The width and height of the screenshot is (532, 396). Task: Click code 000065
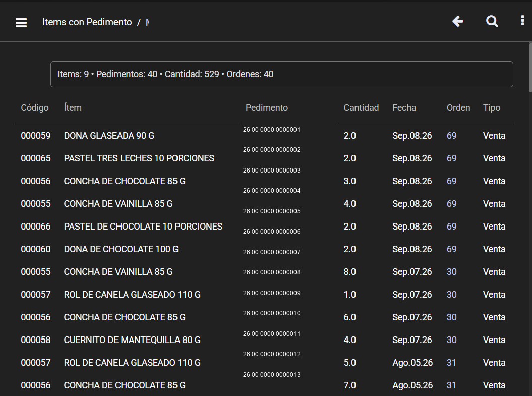pyautogui.click(x=36, y=158)
